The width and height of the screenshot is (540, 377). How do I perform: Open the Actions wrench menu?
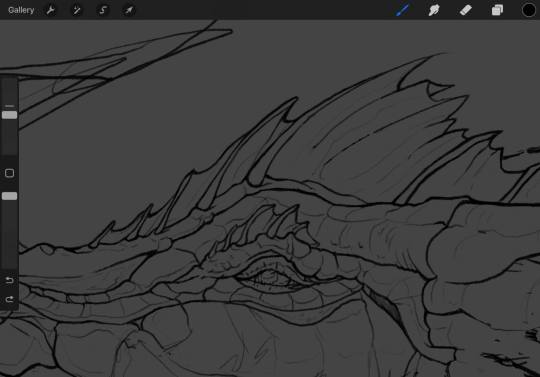[x=50, y=10]
